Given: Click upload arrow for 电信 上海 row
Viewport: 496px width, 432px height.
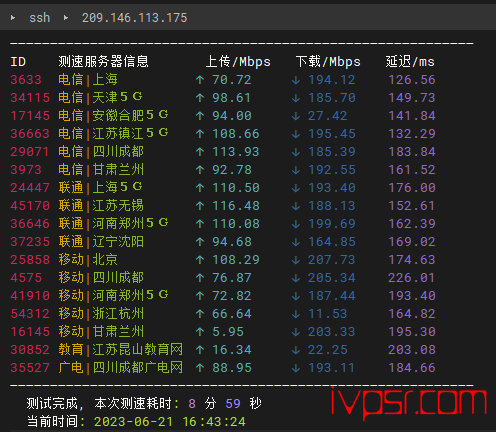Looking at the screenshot, I should 200,80.
